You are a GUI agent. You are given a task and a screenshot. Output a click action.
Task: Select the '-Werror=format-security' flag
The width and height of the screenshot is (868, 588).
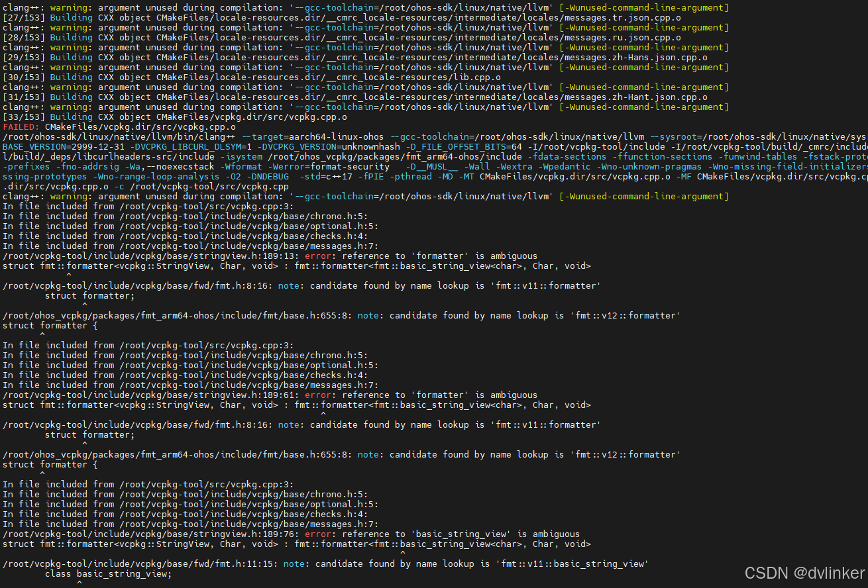point(329,166)
